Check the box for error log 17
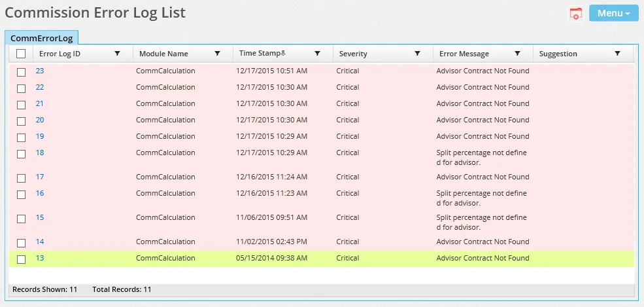This screenshot has width=644, height=307. (x=21, y=178)
